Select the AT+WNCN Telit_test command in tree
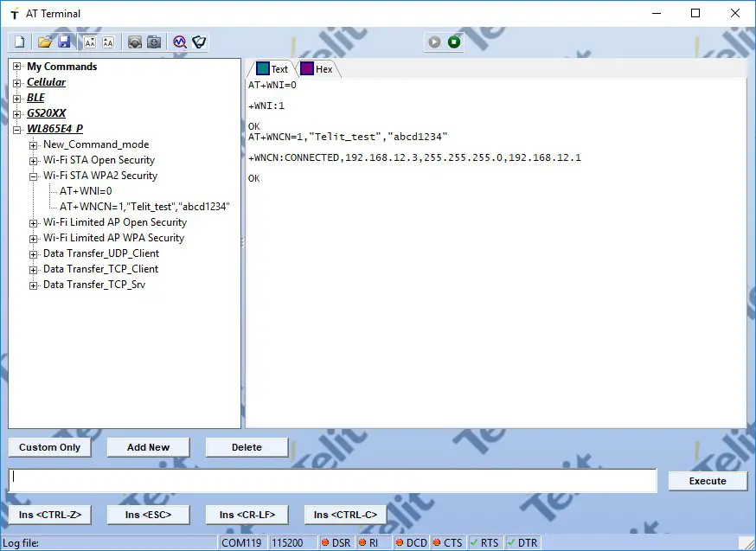 (x=144, y=207)
